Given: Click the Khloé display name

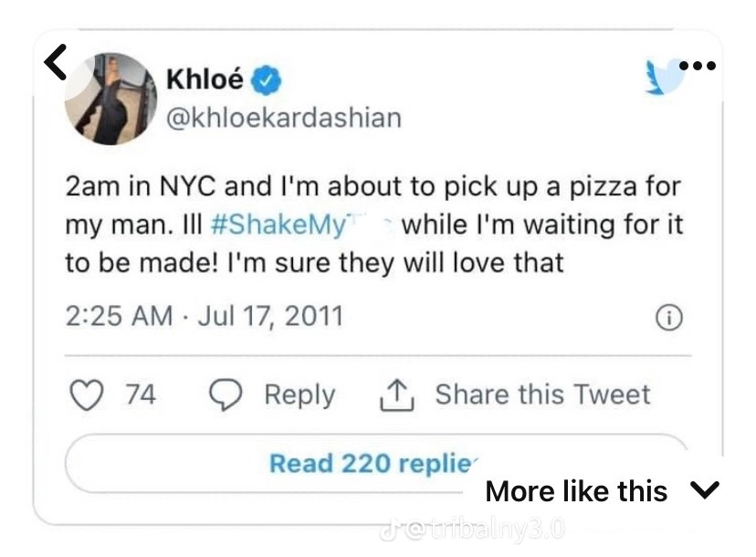Looking at the screenshot, I should click(x=205, y=80).
